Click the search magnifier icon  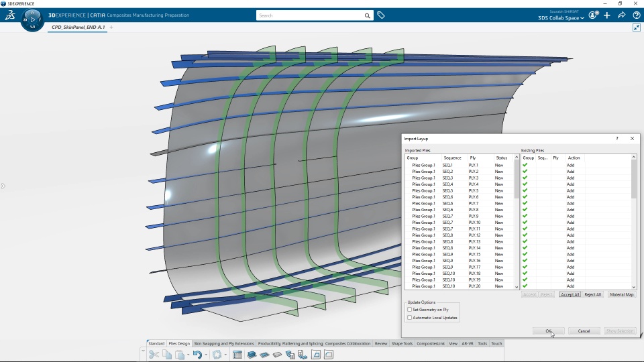click(x=367, y=15)
